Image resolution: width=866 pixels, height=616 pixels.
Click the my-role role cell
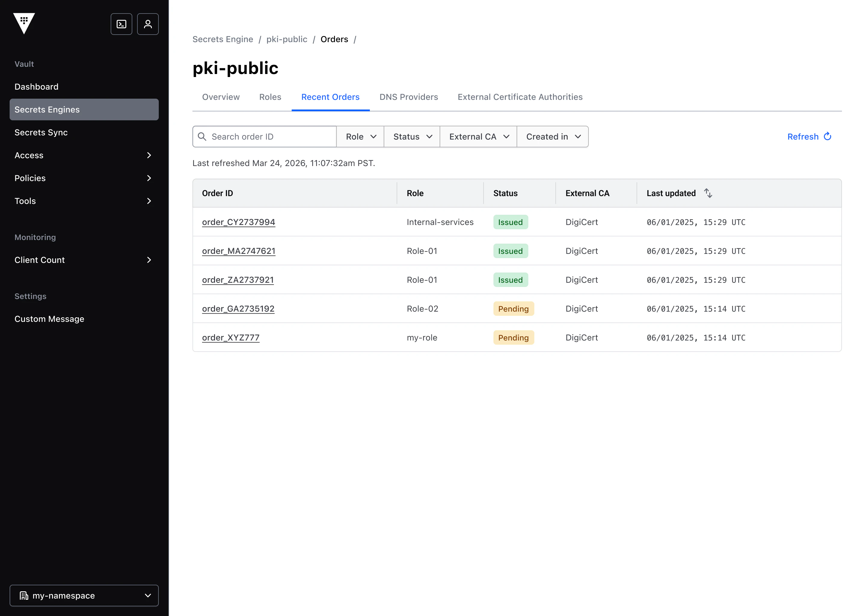[x=422, y=337]
